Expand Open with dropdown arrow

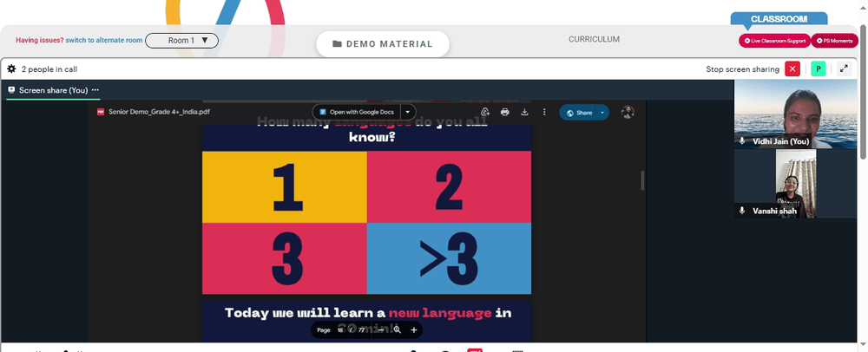[408, 112]
